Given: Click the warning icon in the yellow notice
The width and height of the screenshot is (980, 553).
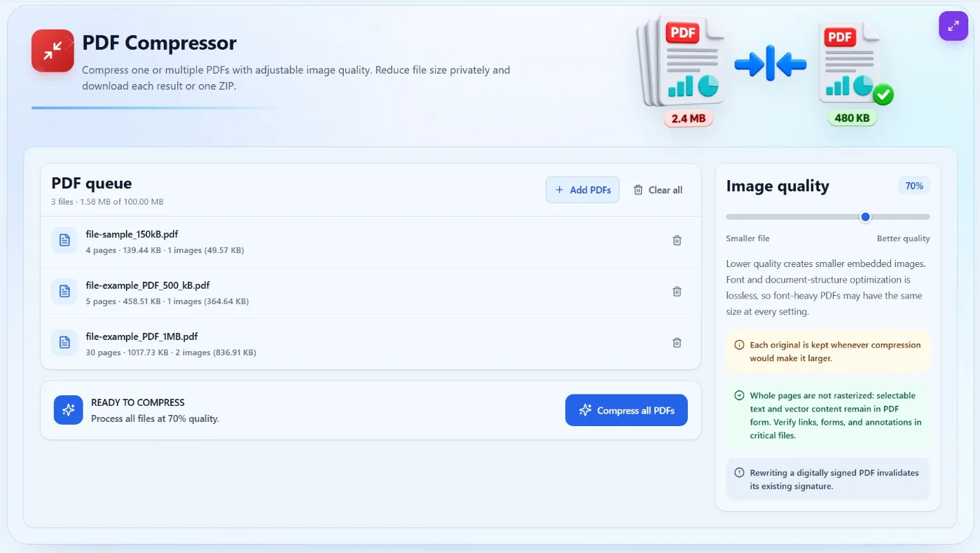Looking at the screenshot, I should (x=739, y=345).
